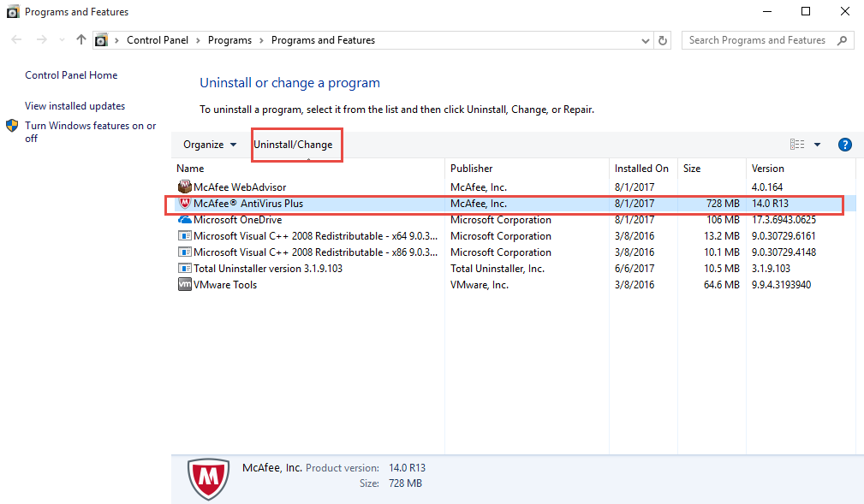The image size is (864, 504).
Task: Click the search magnifier icon
Action: click(x=842, y=40)
